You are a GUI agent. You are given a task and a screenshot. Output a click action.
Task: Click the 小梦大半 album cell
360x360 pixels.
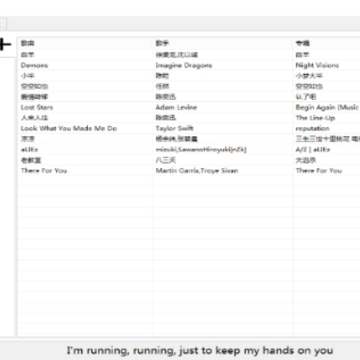pos(309,76)
